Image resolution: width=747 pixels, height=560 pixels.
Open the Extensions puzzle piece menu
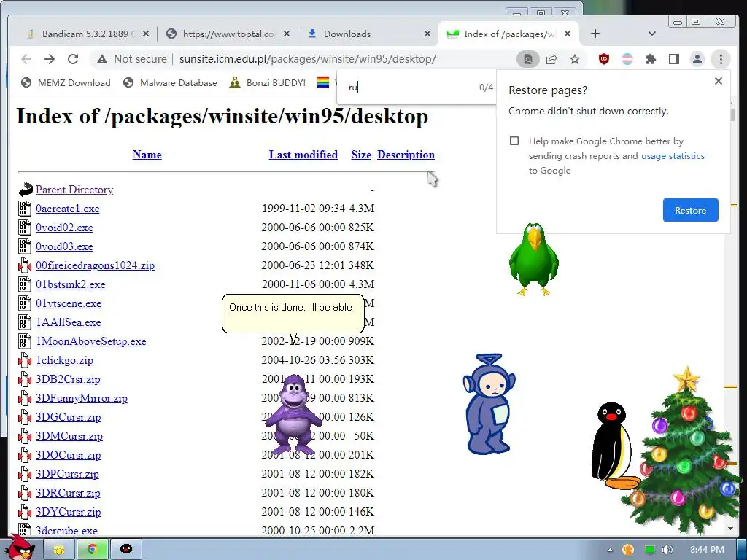pos(650,59)
